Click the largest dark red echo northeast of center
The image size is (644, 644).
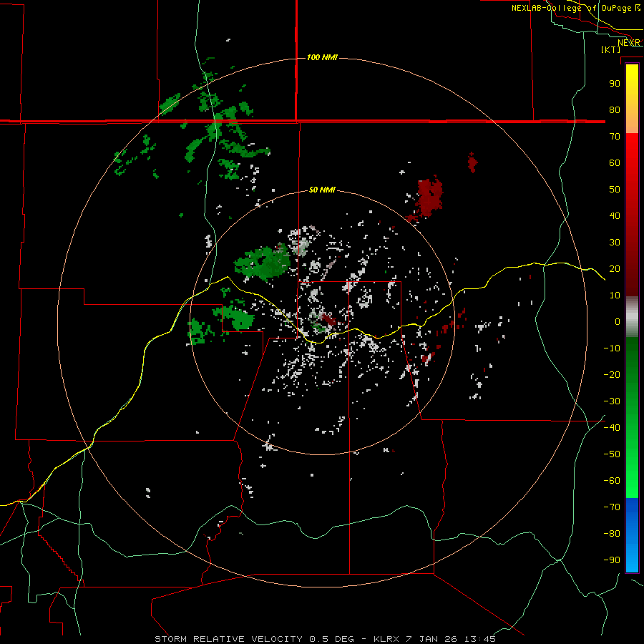429,196
